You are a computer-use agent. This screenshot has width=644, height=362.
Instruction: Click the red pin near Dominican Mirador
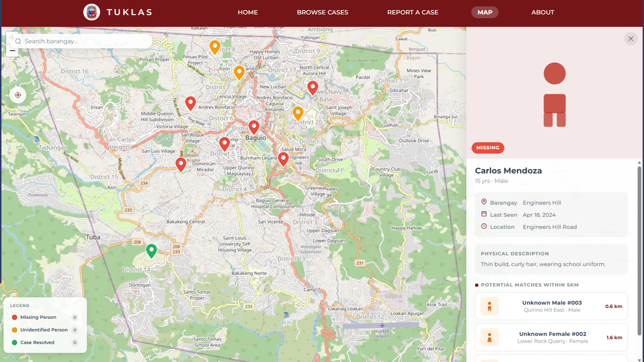click(181, 164)
